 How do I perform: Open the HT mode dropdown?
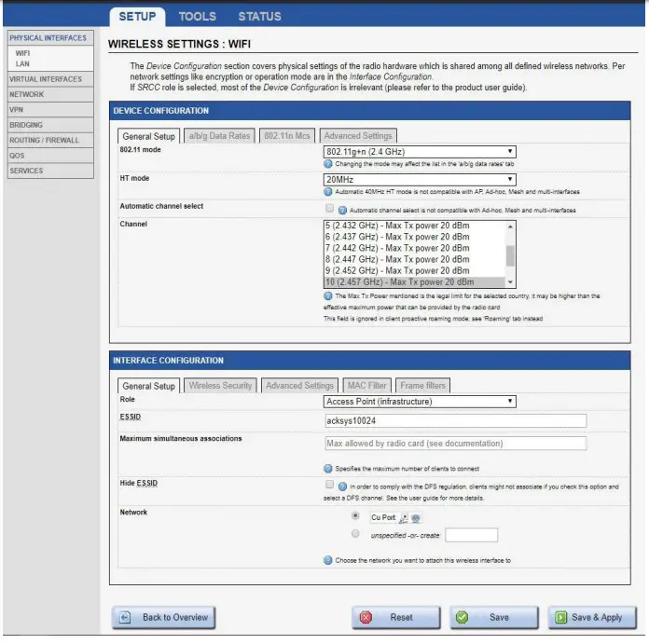[x=420, y=180]
